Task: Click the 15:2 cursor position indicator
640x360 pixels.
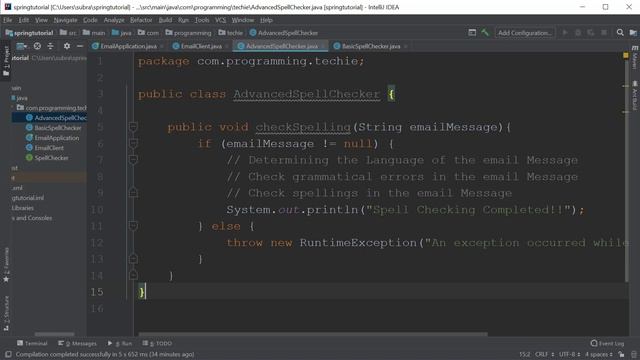Action: coord(524,354)
